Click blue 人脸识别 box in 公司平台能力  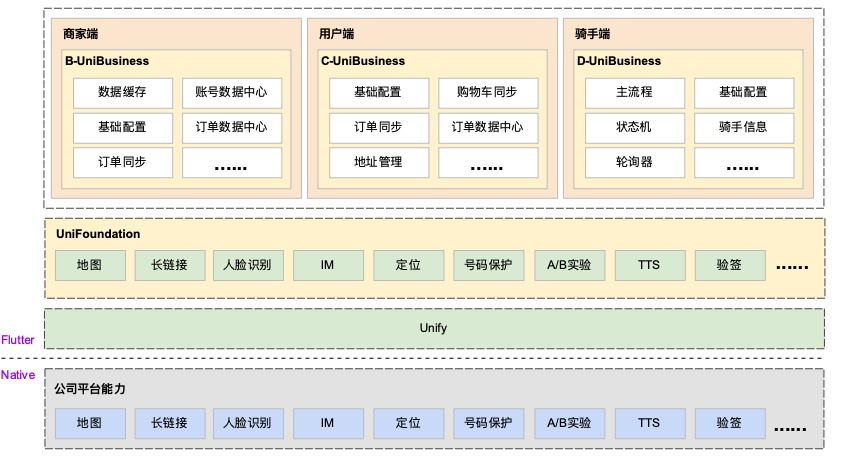(248, 424)
